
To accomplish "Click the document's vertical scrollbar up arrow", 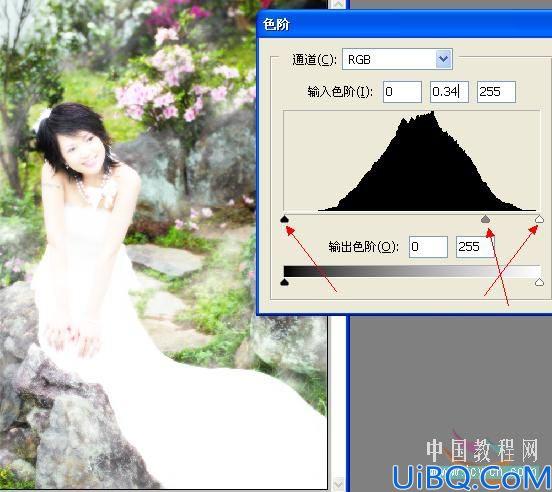I will (x=338, y=4).
